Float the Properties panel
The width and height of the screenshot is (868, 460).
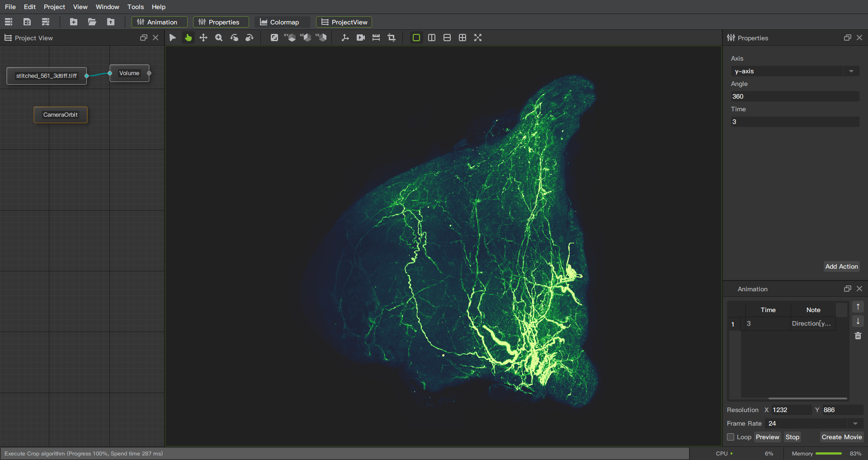coord(847,38)
